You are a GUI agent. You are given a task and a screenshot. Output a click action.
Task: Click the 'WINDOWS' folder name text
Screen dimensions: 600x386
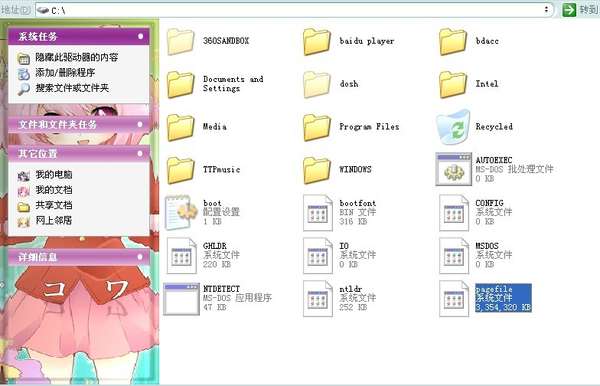[x=355, y=169]
